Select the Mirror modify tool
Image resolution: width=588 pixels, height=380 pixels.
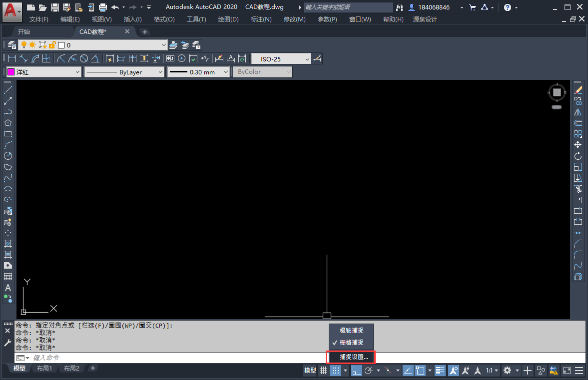point(578,112)
